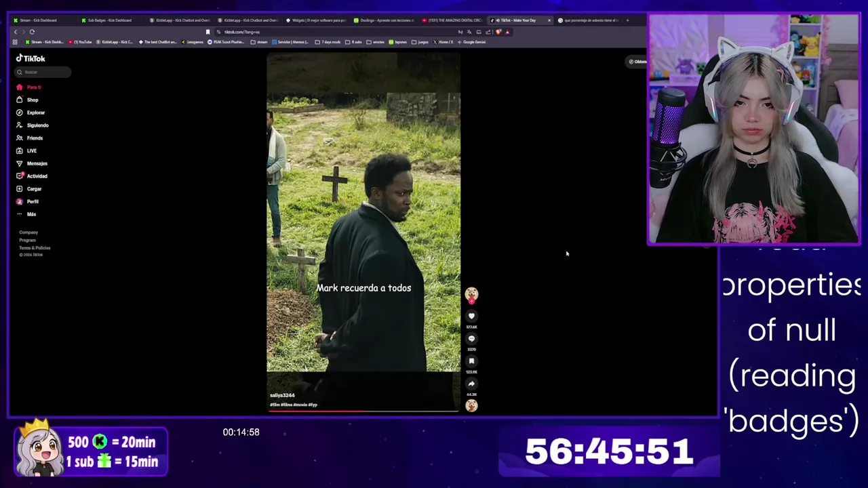Open the Para ti feed
The image size is (868, 488).
point(30,87)
